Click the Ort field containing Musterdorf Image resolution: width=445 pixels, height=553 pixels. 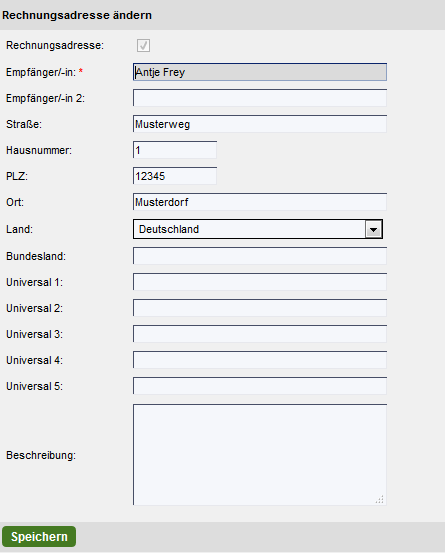260,202
